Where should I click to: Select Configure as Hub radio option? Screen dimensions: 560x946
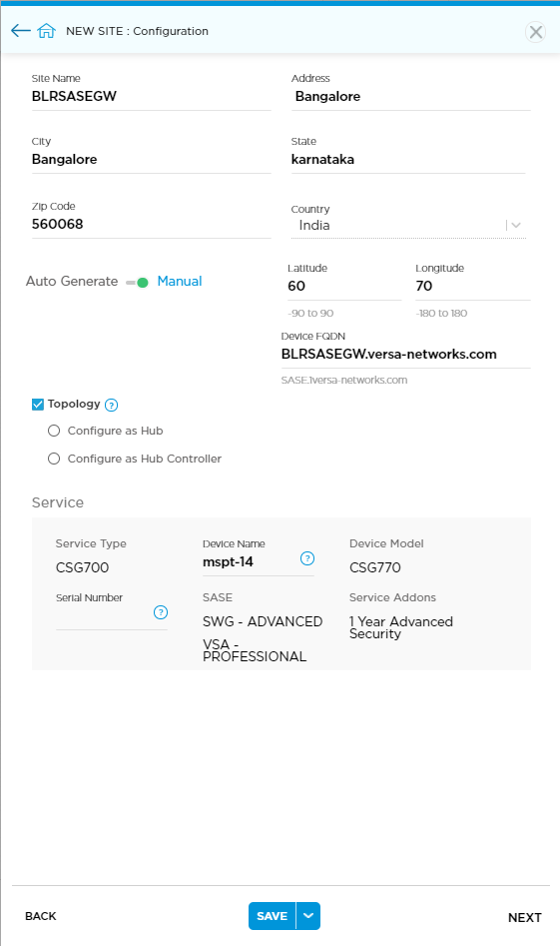tap(54, 431)
